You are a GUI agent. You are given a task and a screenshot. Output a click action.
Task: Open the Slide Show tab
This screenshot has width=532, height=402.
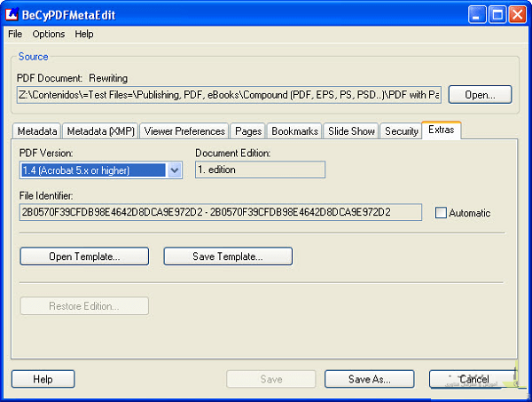point(351,131)
